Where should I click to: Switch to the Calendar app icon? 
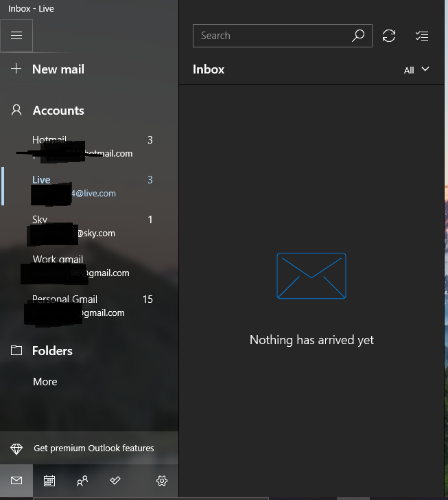(49, 481)
